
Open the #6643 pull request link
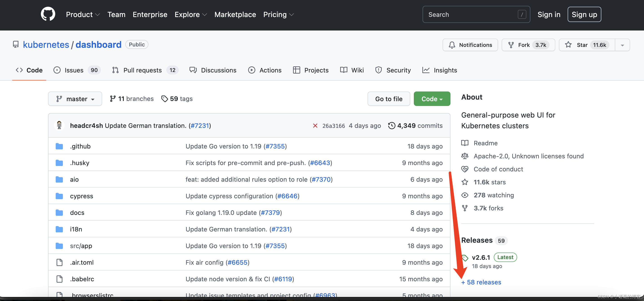pyautogui.click(x=320, y=163)
